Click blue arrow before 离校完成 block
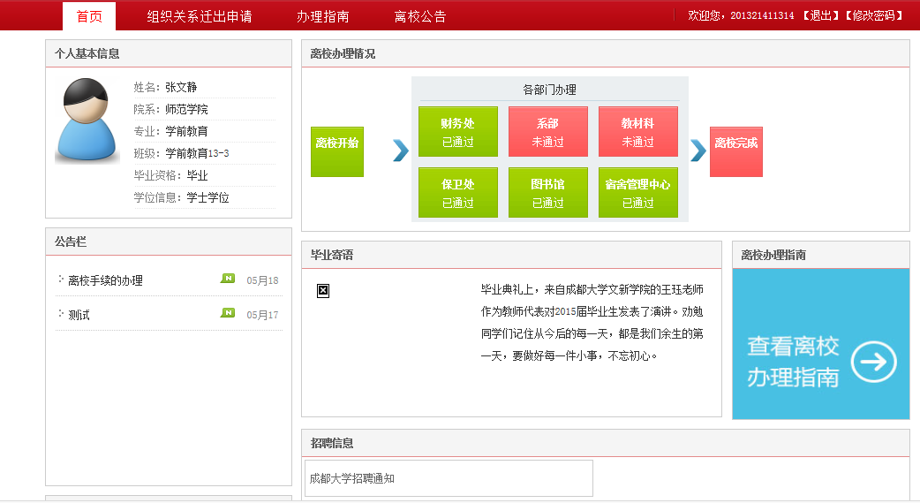Viewport: 920px width, 503px height. [x=698, y=151]
